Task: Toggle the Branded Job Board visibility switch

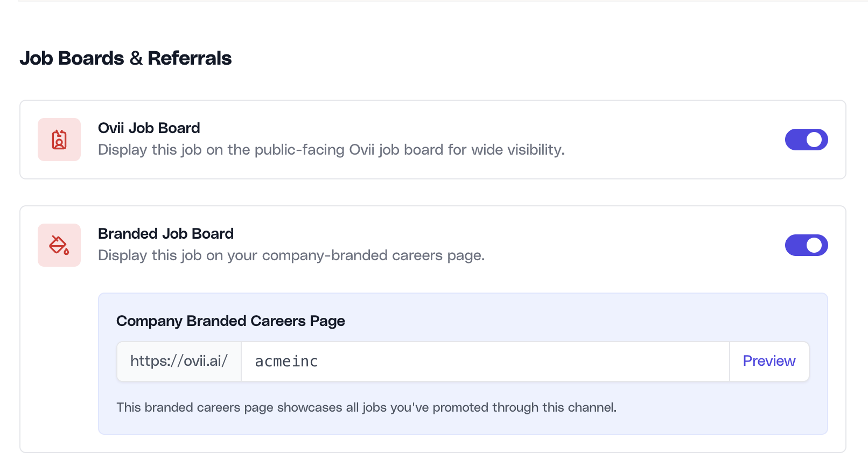Action: pos(806,245)
